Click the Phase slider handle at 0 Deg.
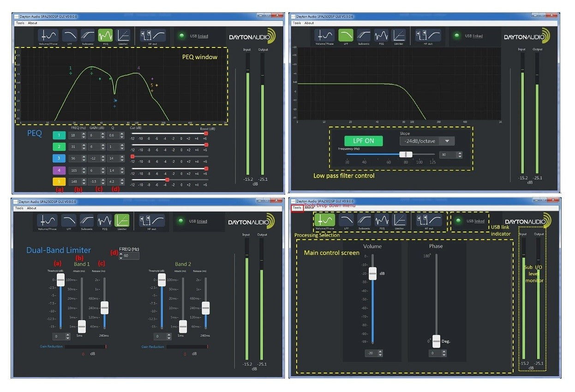575x392 pixels. [437, 341]
